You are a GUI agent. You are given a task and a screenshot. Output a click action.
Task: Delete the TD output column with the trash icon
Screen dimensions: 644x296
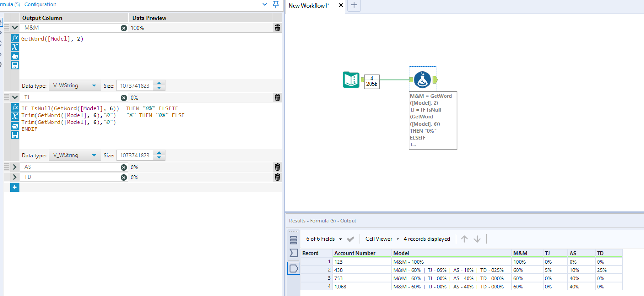278,177
